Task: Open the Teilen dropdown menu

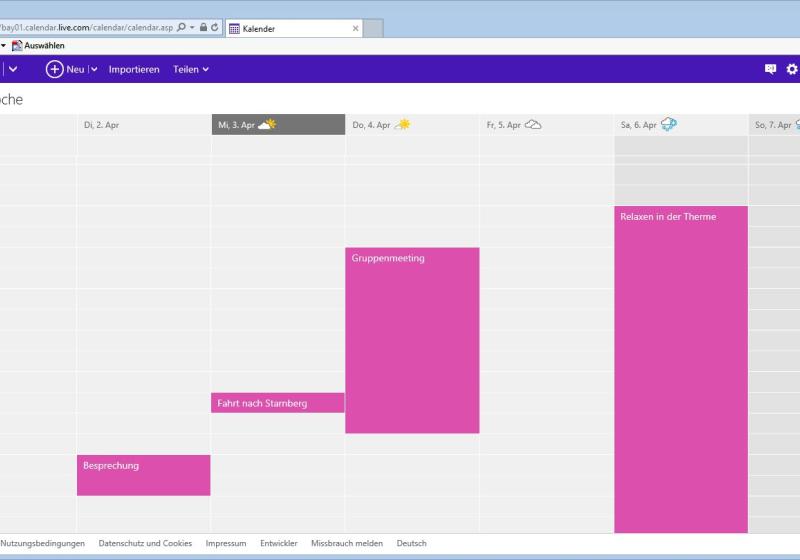Action: coord(191,69)
